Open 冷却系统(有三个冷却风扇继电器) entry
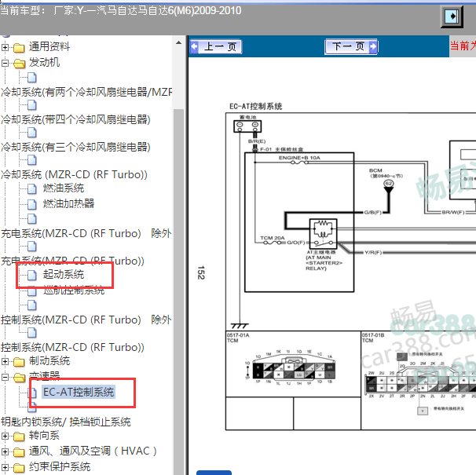Viewport: 476px width, 475px height. click(x=75, y=147)
